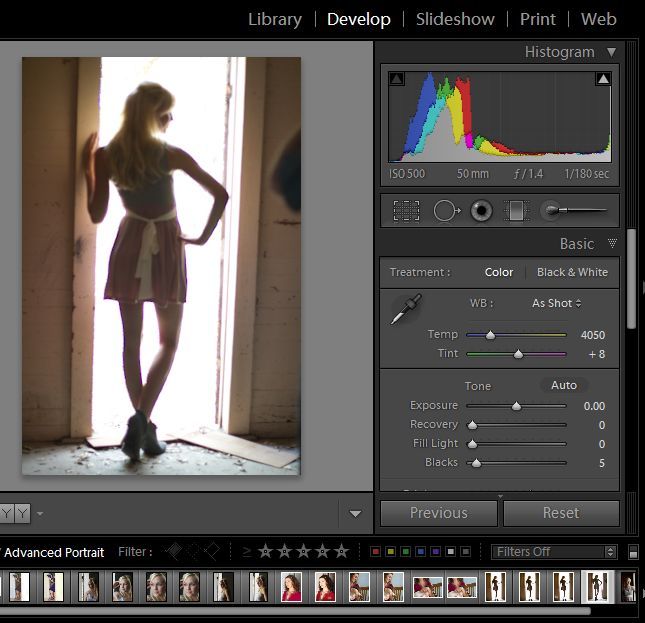The height and width of the screenshot is (623, 645).
Task: Open Before/After view options arrow
Action: 40,514
